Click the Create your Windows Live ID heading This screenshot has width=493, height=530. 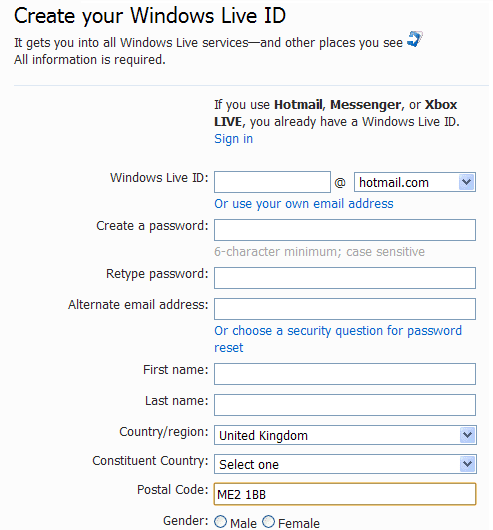click(150, 16)
